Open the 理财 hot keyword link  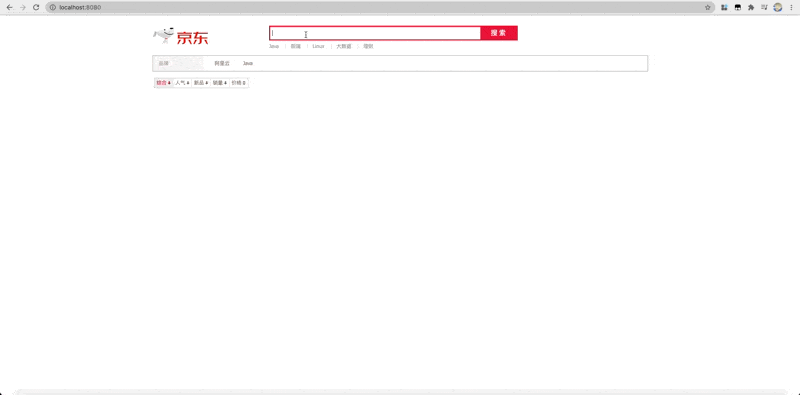coord(368,46)
